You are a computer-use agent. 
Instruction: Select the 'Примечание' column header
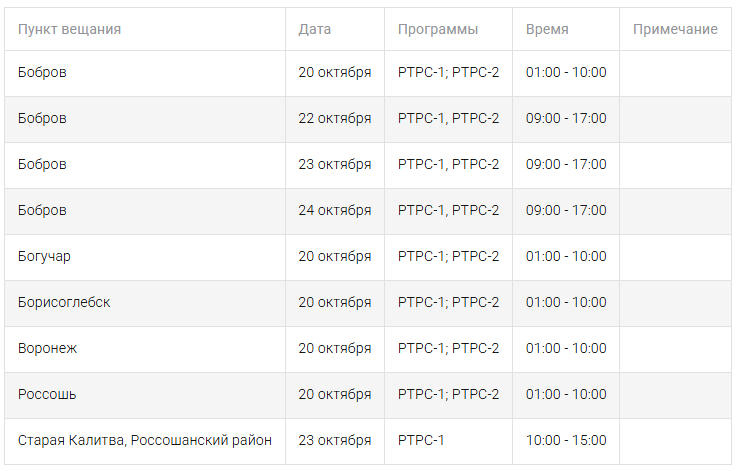tap(675, 29)
